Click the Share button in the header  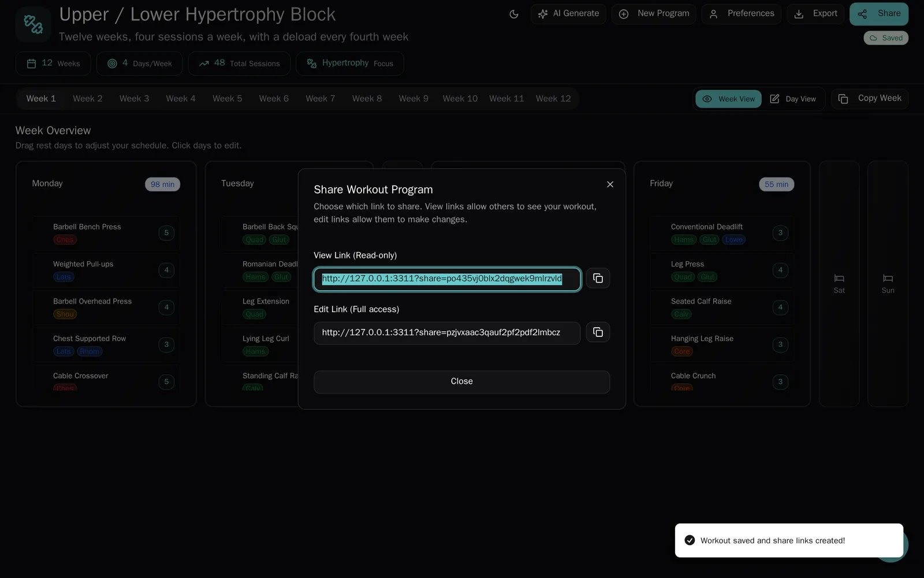879,14
